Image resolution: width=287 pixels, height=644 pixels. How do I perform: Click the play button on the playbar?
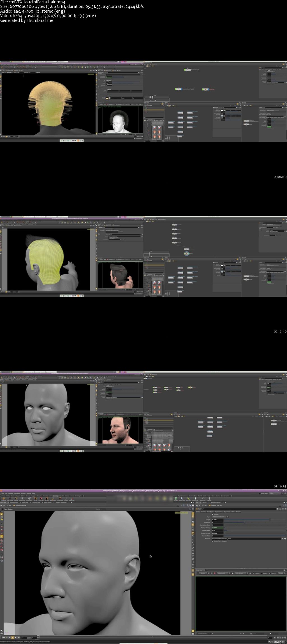16,638
